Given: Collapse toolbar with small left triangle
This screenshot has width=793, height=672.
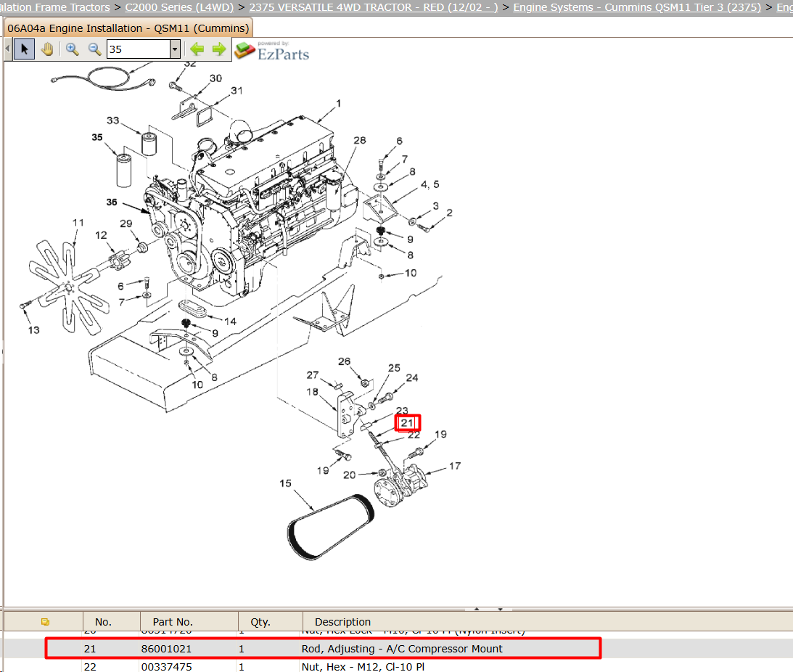Looking at the screenshot, I should tap(7, 49).
